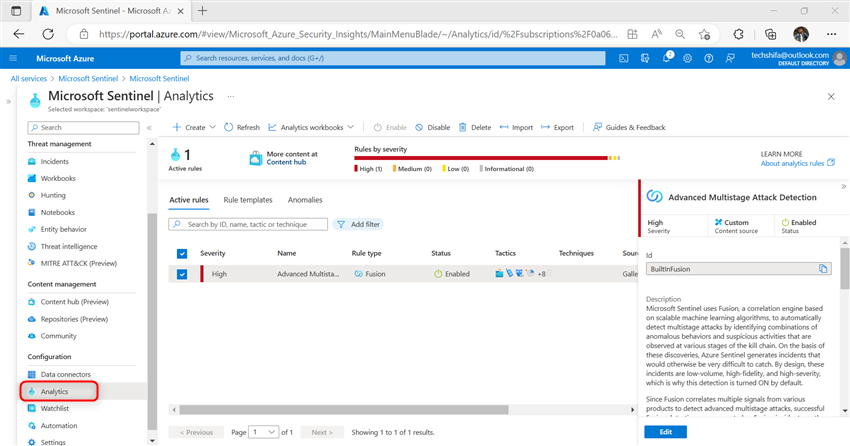Switch to the Active rules tab
Image resolution: width=850 pixels, height=446 pixels.
[189, 200]
